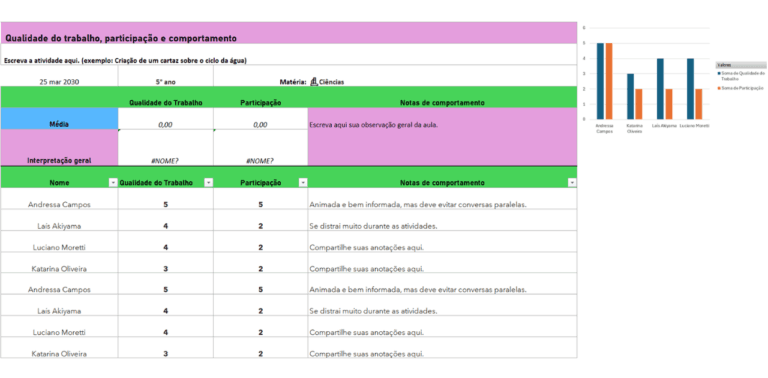This screenshot has height=378, width=768.
Task: Click the Luciano Moretti chart axis label
Action: coord(695,126)
